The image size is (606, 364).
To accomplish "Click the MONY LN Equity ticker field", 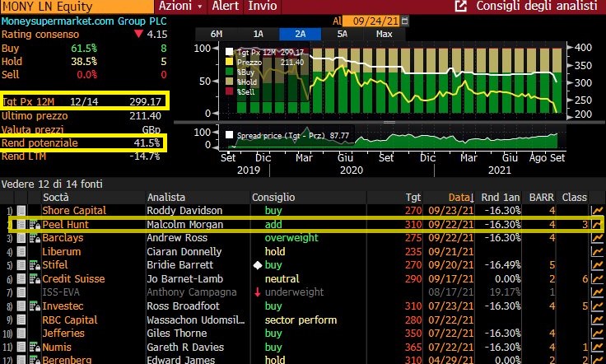I will pos(77,7).
